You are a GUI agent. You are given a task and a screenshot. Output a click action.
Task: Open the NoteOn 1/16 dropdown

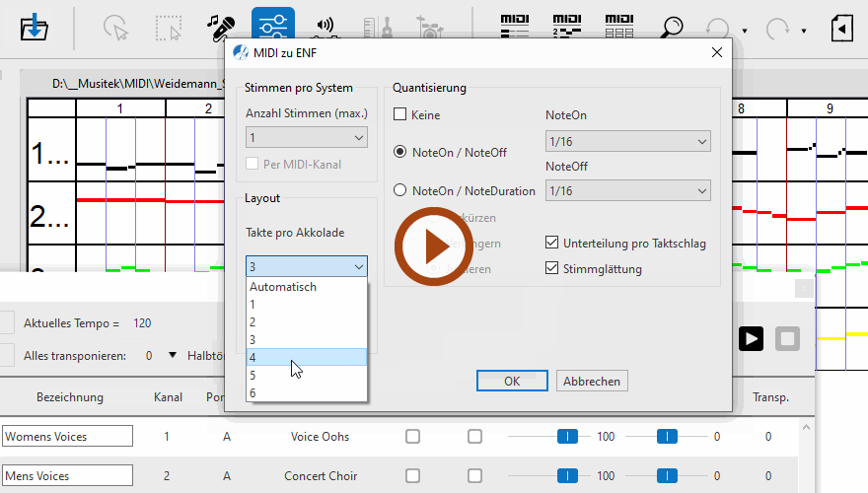point(627,143)
